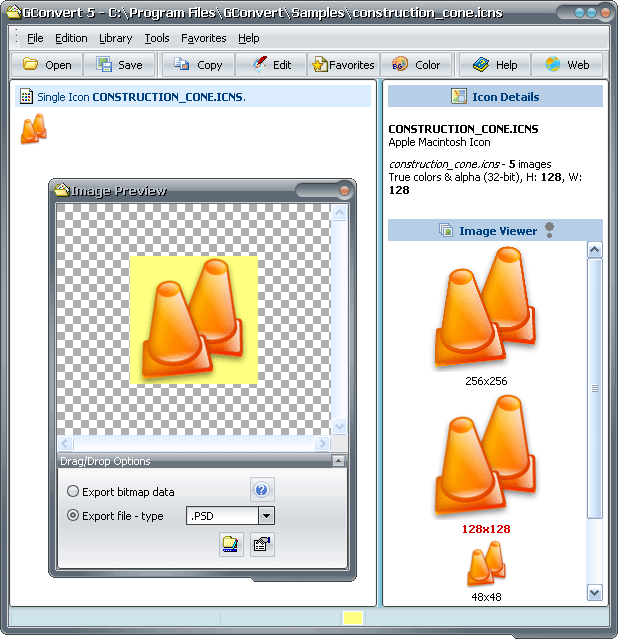Screen dimensions: 618x639
Task: Click the Image Viewer scroll up arrow
Action: click(594, 249)
